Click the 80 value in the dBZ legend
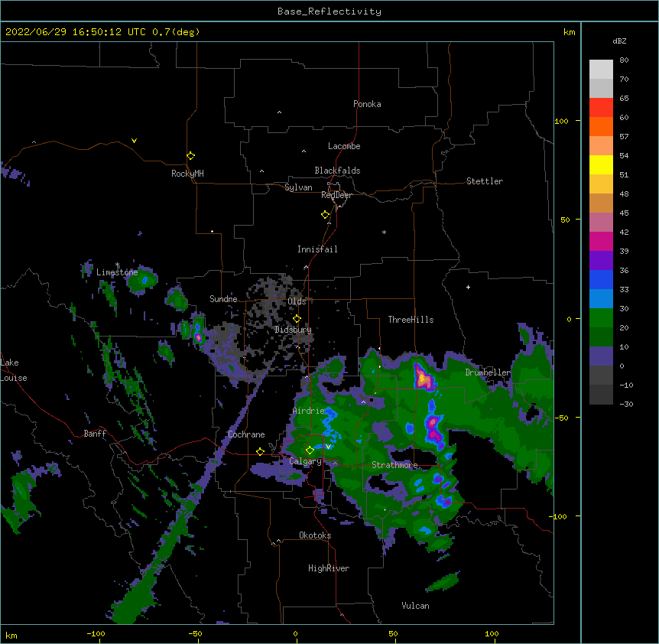 [624, 60]
